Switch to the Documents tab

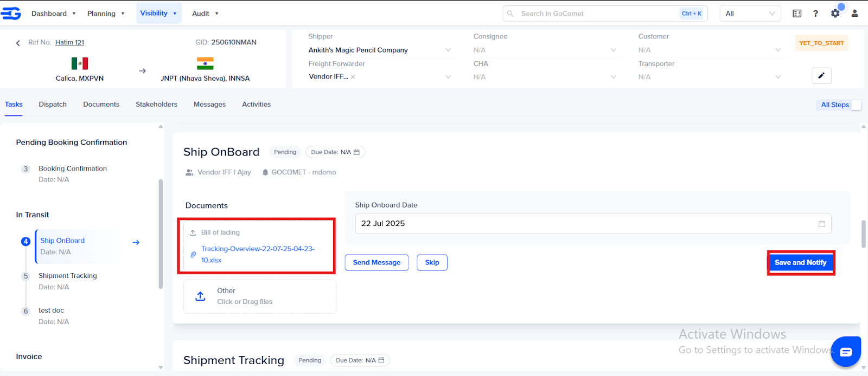tap(101, 105)
